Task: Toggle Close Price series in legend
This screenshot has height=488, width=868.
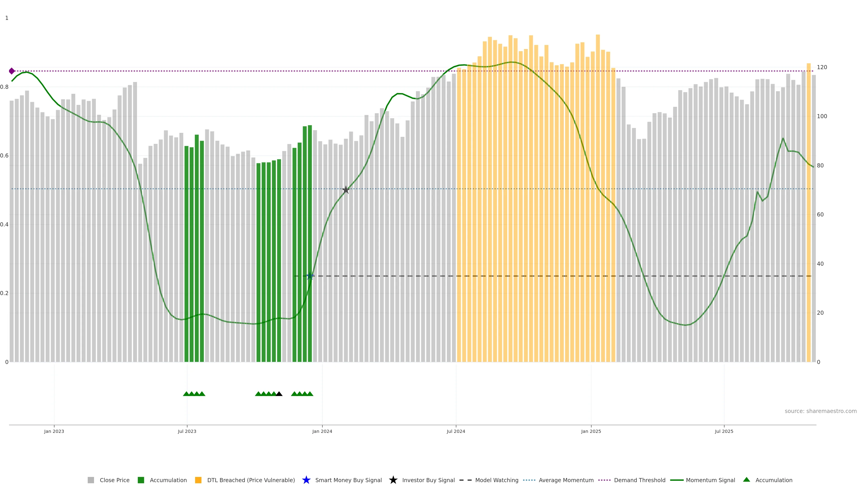Action: (x=114, y=480)
